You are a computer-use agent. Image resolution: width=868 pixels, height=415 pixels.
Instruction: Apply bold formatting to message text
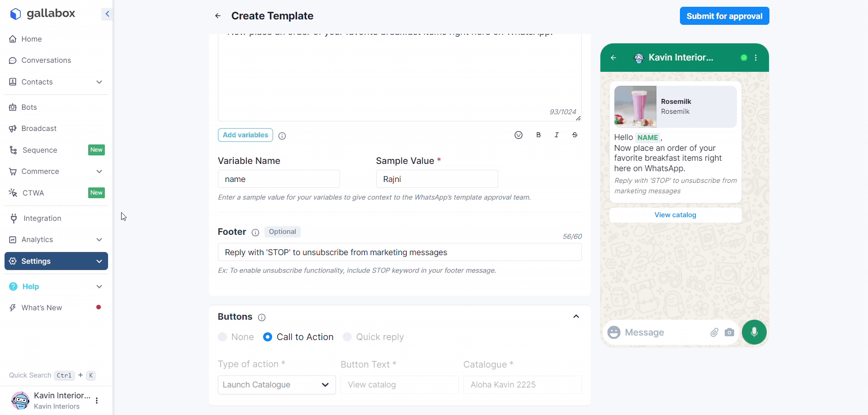pos(538,135)
